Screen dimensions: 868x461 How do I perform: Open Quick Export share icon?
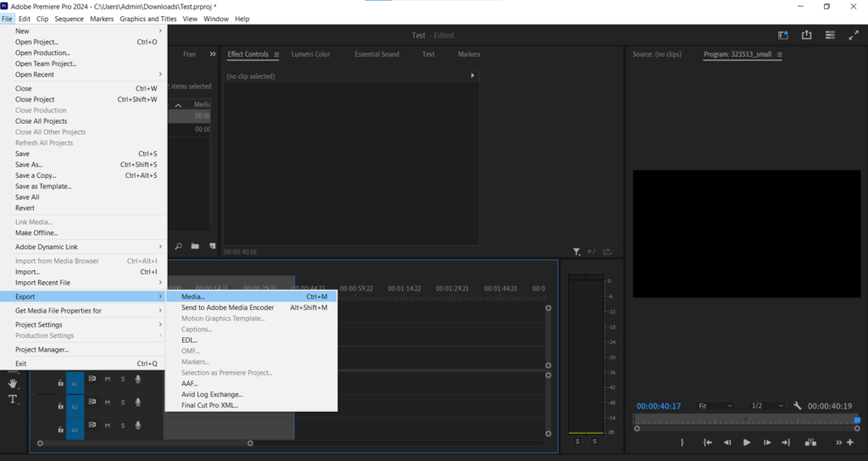[806, 35]
